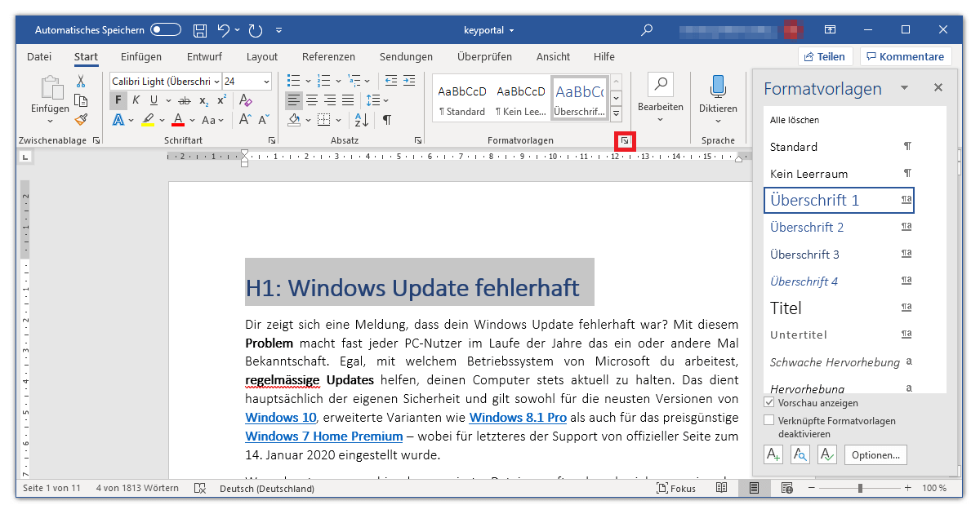Open the Aa change case dropdown

(212, 120)
